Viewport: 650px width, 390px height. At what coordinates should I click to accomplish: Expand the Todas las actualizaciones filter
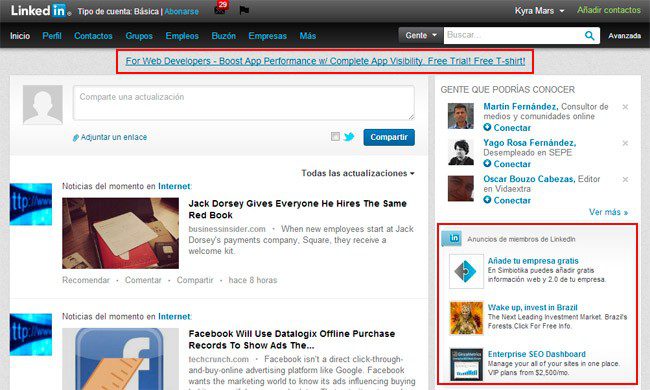click(358, 173)
